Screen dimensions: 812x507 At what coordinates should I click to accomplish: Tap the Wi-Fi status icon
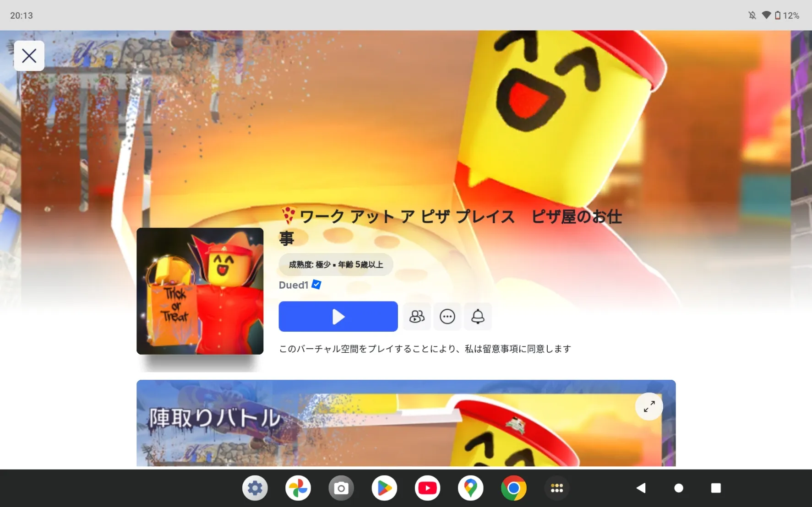[766, 15]
